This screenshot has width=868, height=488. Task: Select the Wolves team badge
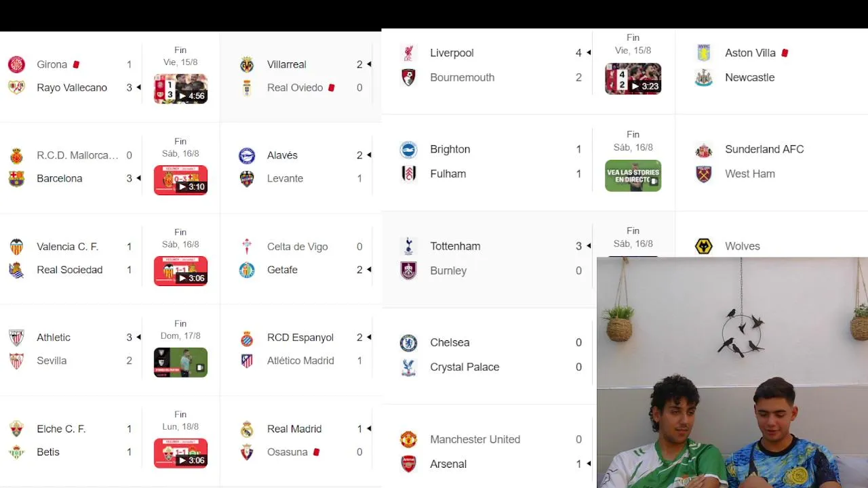(704, 246)
